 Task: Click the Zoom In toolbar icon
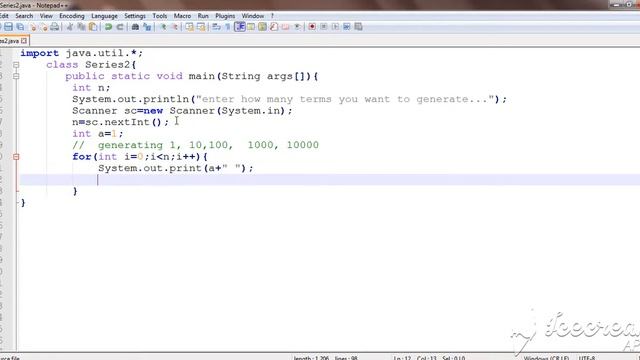[x=164, y=27]
